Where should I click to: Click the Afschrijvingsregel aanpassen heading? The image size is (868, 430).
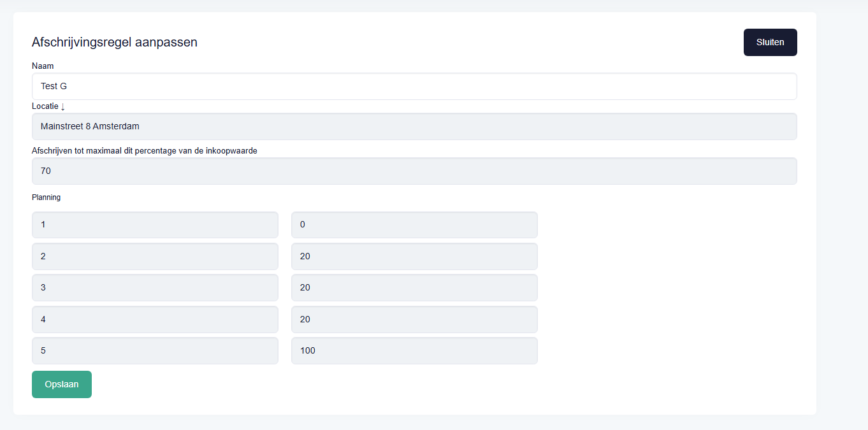pos(115,42)
